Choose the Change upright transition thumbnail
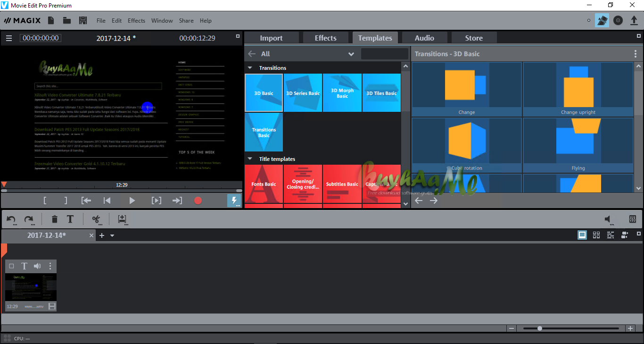 (x=578, y=89)
